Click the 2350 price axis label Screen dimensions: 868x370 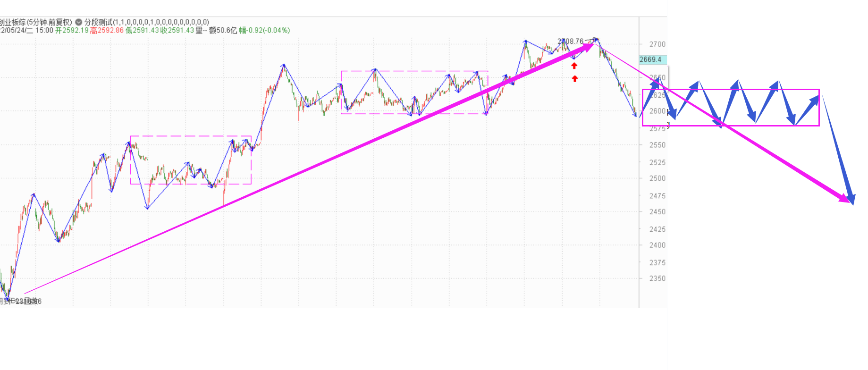(x=657, y=278)
